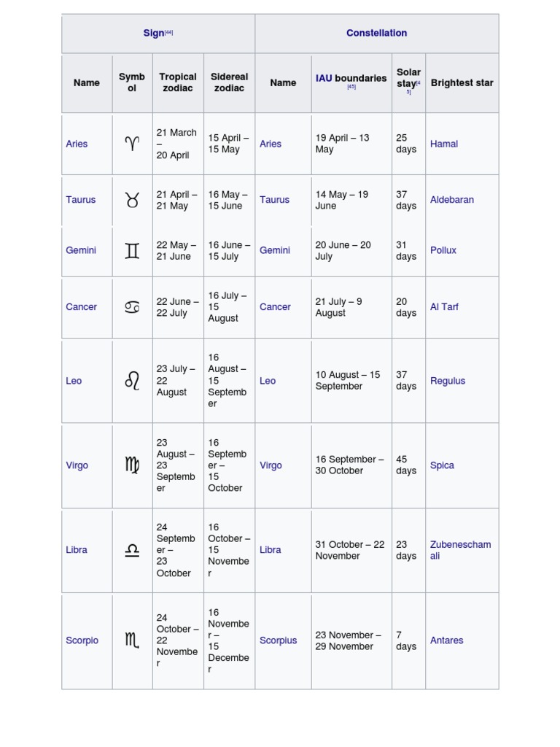Open the Regulus star link
Image resolution: width=560 pixels, height=747 pixels.
tap(448, 381)
